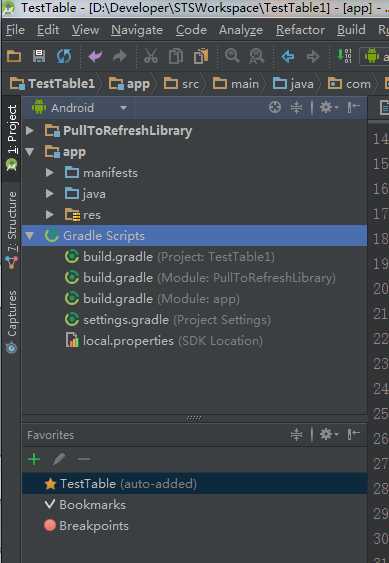
Task: Click the main breadcrumb
Action: click(236, 84)
